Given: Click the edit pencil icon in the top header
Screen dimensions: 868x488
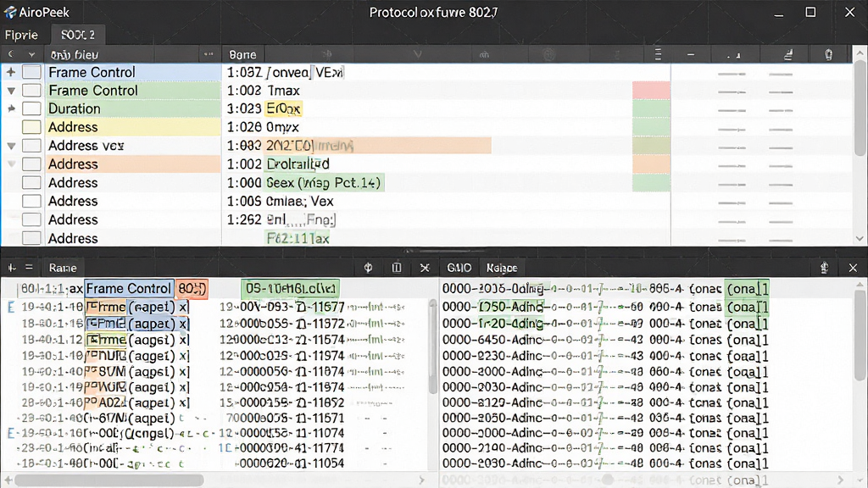Looking at the screenshot, I should coord(788,54).
